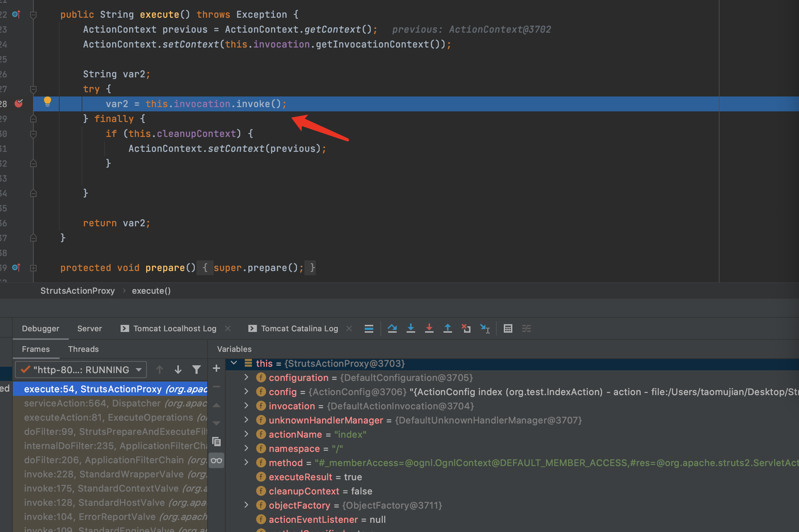Click the override marker icon at prepare()
Screen dimensions: 799x532
click(16, 267)
